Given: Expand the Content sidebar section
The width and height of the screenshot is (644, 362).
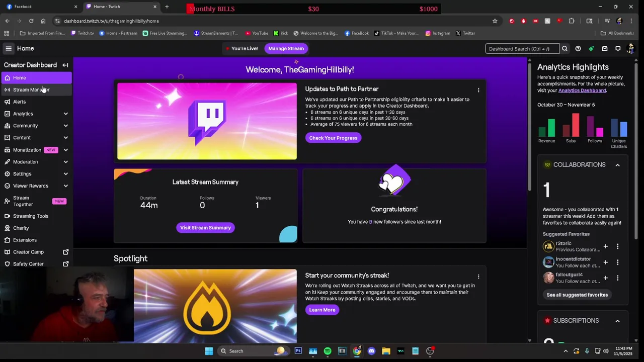Looking at the screenshot, I should pos(65,138).
